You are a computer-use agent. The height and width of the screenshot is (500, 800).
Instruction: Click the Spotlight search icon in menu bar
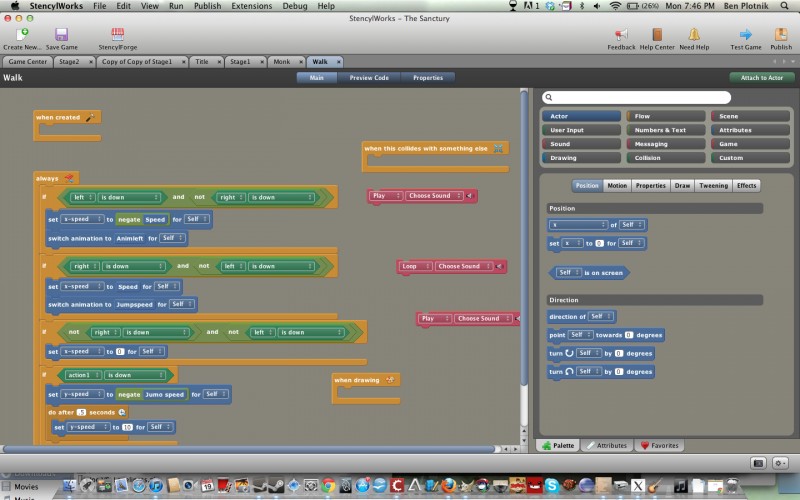tap(784, 6)
